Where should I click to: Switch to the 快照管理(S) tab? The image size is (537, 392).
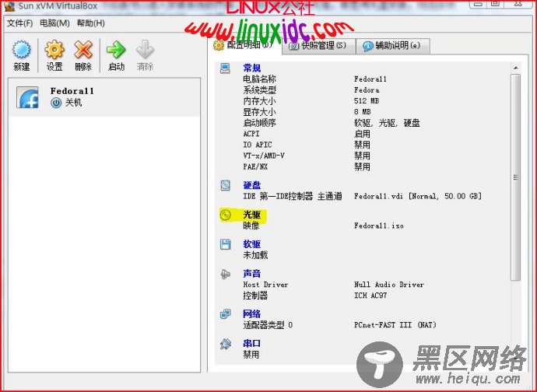point(318,46)
